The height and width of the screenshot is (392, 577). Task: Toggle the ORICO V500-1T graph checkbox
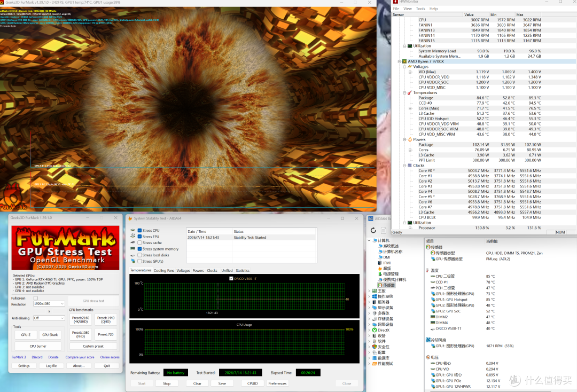point(231,278)
